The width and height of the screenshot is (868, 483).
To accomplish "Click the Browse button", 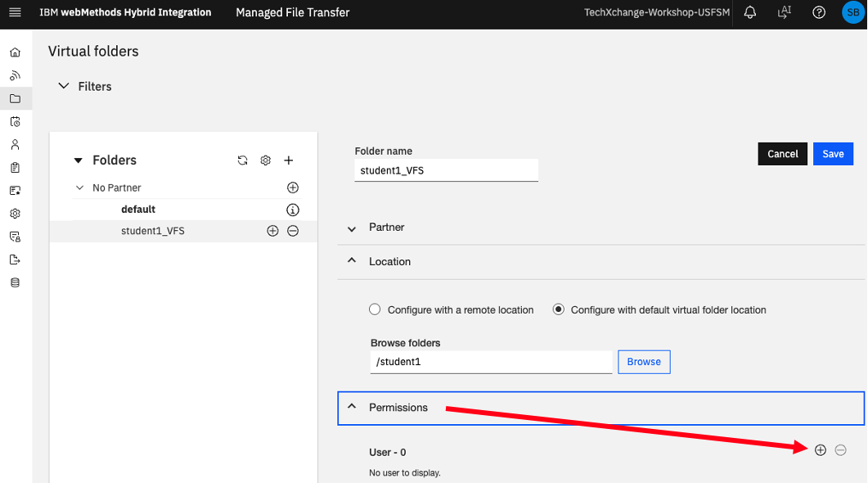I will [x=644, y=362].
